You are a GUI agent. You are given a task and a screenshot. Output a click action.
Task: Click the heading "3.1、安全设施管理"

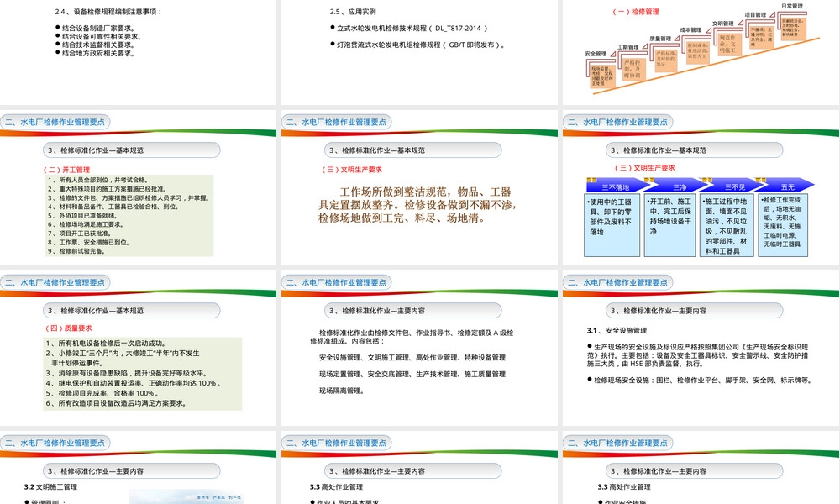pos(617,330)
